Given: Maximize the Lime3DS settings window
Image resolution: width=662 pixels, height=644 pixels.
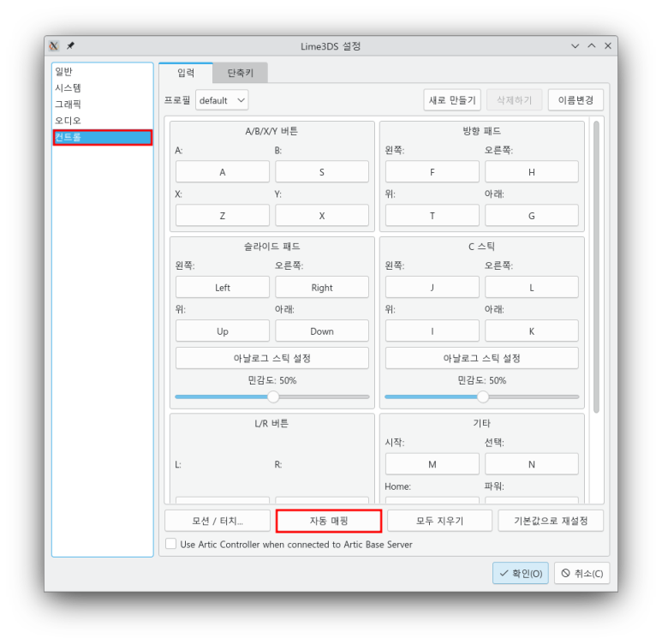Looking at the screenshot, I should [592, 45].
